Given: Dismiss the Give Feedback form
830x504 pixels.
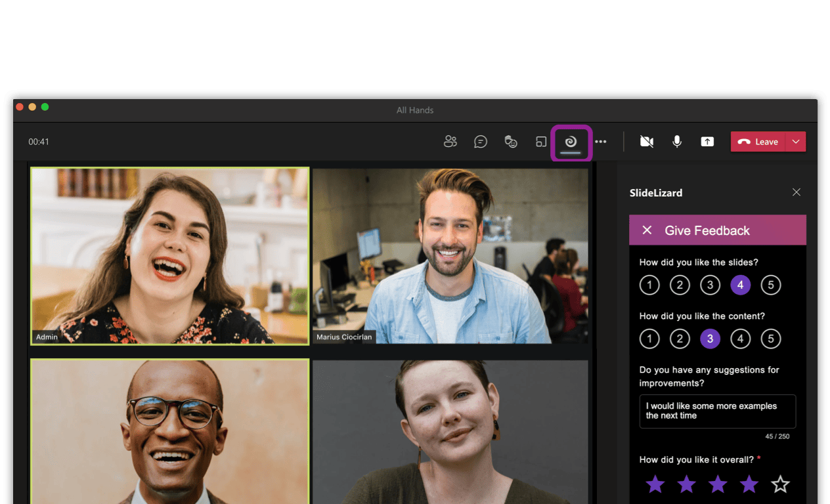Looking at the screenshot, I should coord(647,230).
